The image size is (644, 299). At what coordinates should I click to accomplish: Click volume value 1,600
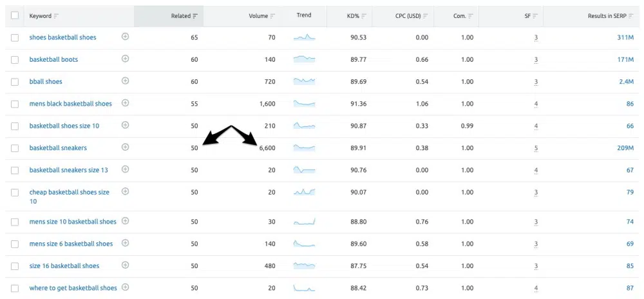point(267,104)
